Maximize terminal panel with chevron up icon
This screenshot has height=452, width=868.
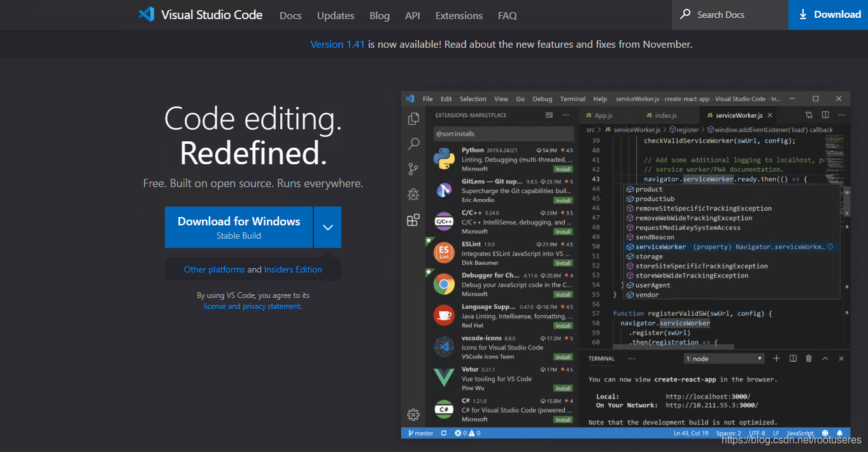tap(825, 358)
